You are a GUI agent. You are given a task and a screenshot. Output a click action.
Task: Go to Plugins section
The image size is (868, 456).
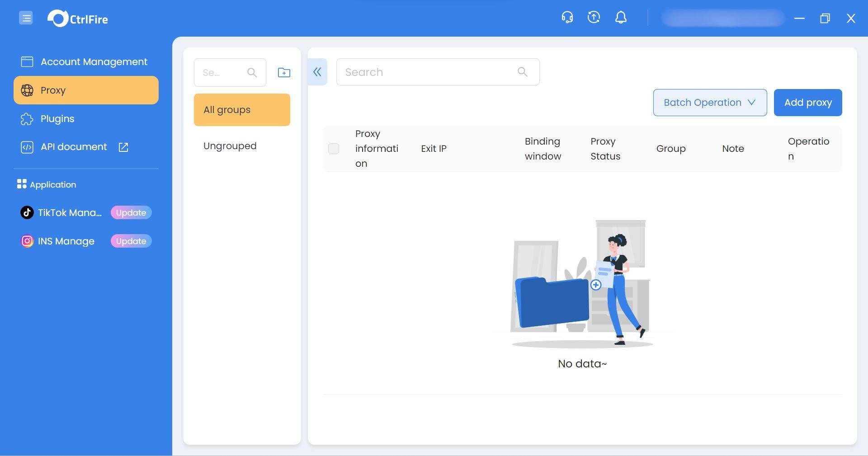click(86, 119)
